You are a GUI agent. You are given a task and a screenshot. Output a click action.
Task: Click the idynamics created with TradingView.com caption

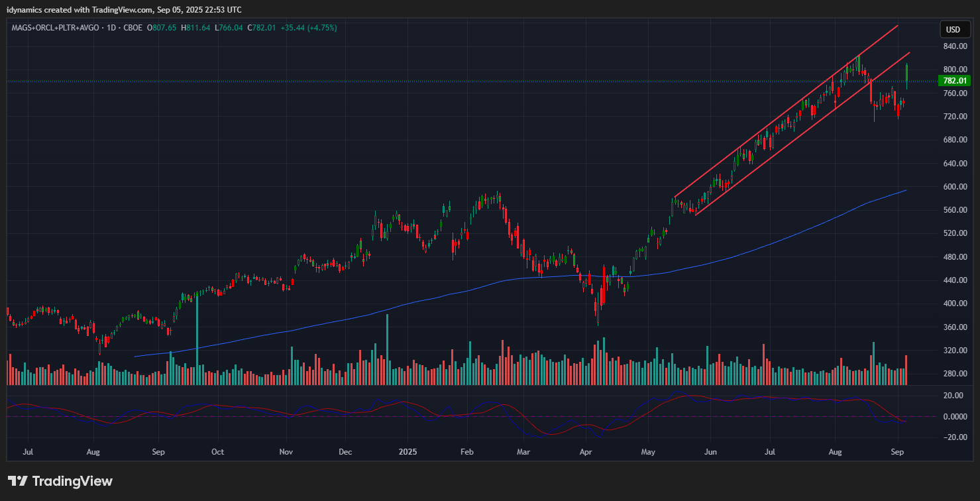pos(124,9)
